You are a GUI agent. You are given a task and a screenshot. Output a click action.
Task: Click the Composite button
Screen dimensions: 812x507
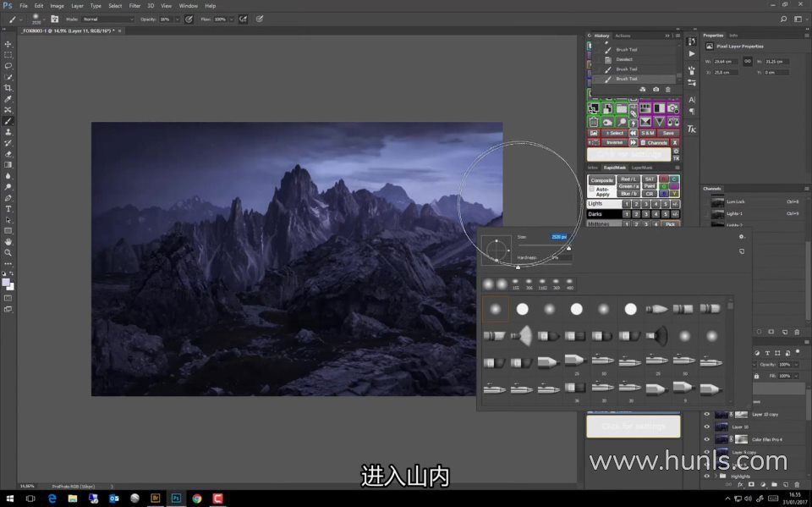[601, 180]
